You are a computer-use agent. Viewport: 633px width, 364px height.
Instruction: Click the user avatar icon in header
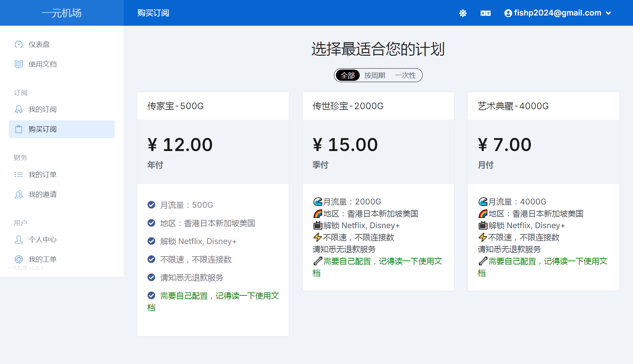tap(508, 13)
